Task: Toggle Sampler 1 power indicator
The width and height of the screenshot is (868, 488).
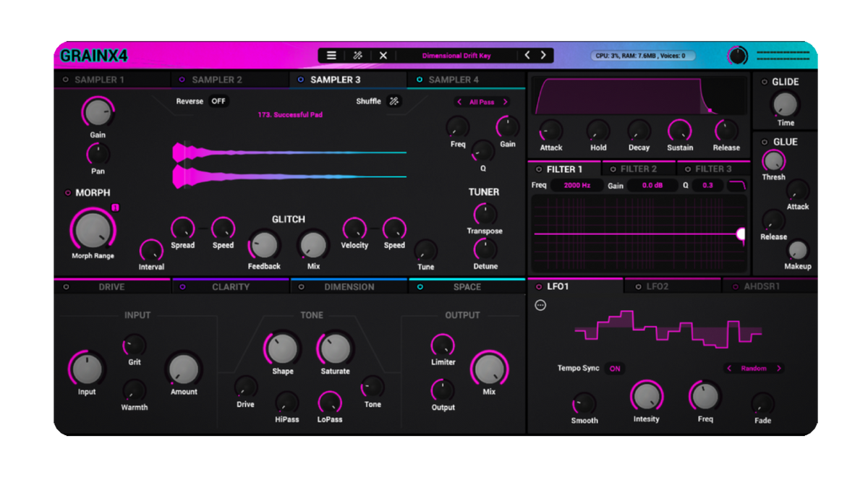Action: 66,80
